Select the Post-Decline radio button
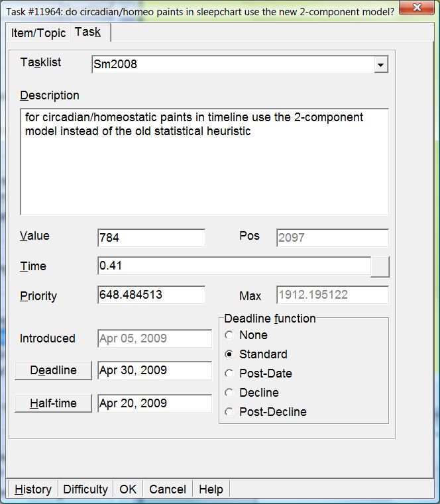440x504 pixels. pos(229,412)
